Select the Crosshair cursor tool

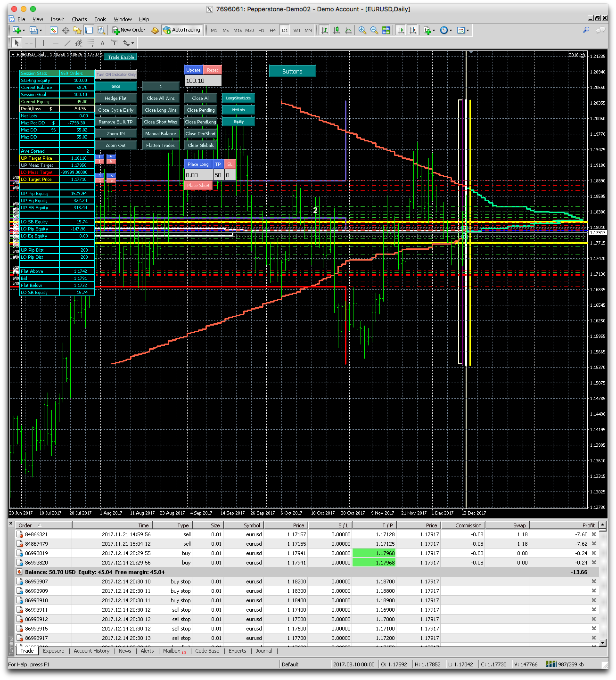click(x=29, y=43)
